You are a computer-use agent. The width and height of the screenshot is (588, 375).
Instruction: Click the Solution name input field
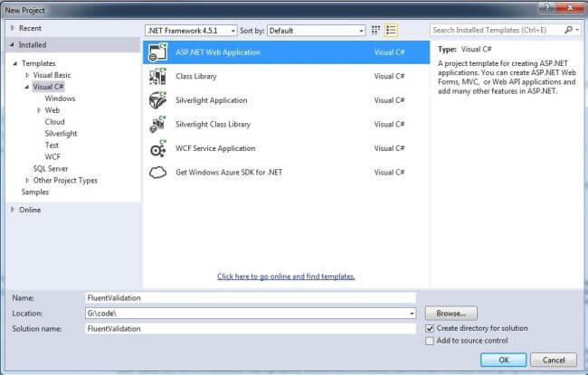(251, 329)
